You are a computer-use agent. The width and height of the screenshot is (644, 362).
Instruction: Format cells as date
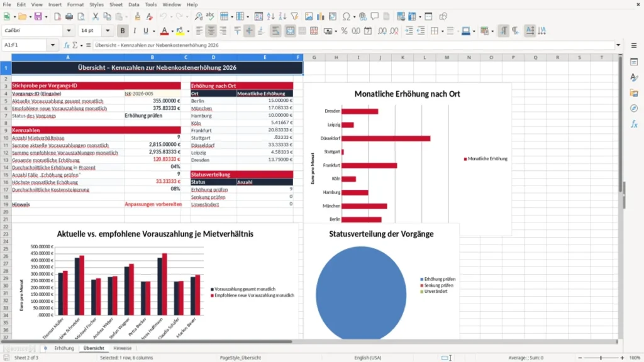(368, 31)
